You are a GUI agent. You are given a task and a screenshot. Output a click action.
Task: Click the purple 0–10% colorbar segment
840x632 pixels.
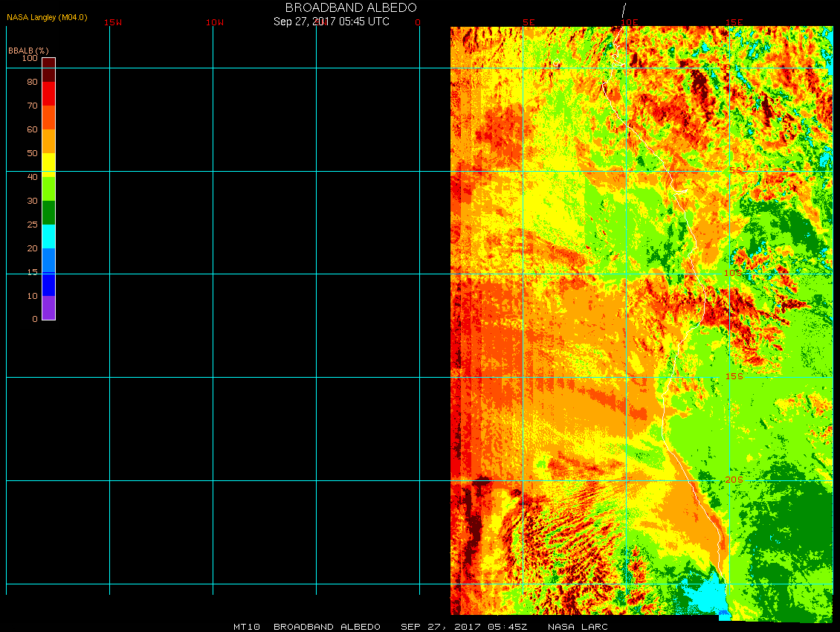click(48, 308)
